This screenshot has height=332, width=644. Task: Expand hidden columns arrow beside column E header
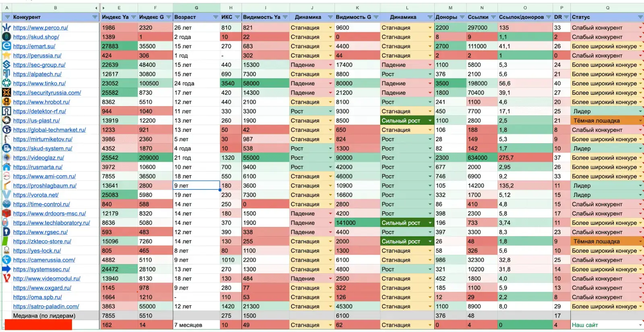tap(103, 8)
